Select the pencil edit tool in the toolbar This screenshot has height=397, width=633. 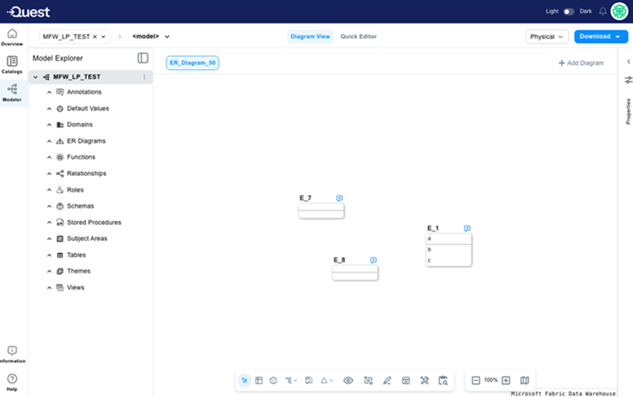387,380
